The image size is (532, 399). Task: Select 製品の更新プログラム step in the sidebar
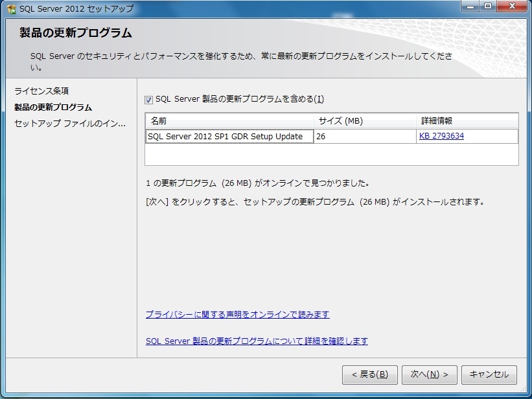coord(53,108)
